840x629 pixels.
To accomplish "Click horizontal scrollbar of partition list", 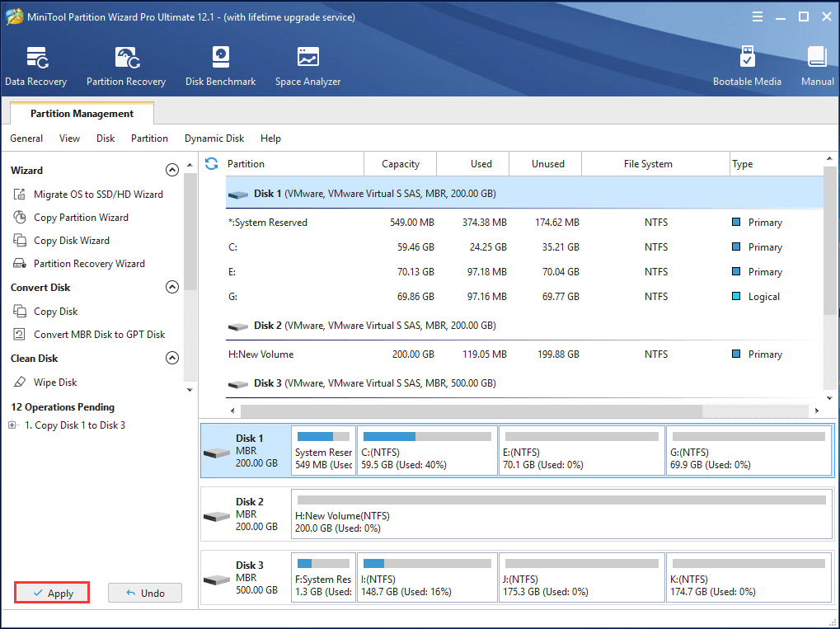I will (x=472, y=411).
